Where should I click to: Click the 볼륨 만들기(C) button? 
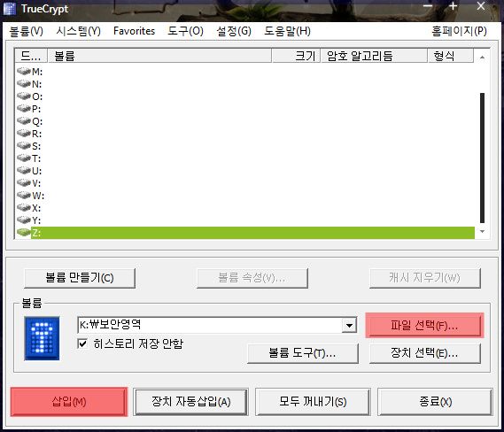[x=80, y=278]
